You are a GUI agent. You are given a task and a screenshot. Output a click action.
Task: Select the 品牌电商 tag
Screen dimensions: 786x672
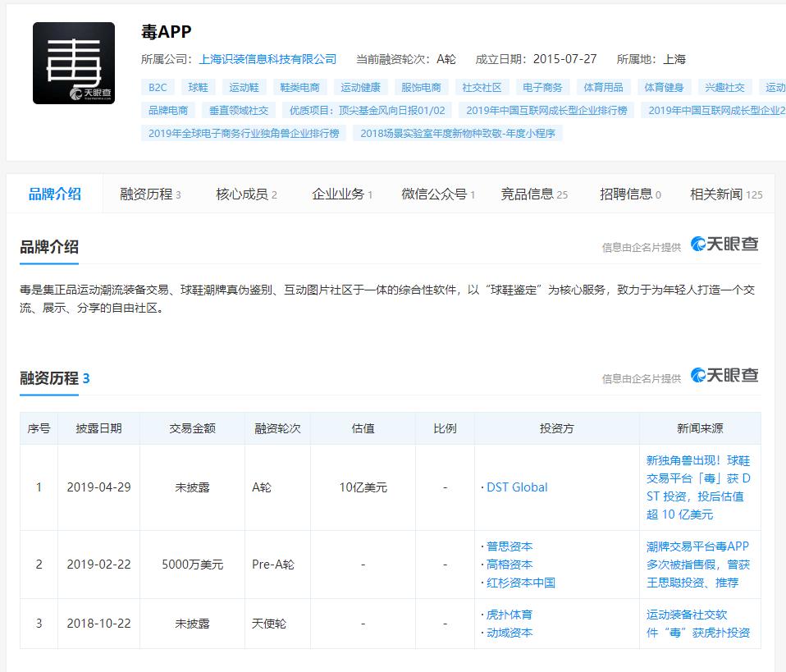[167, 109]
